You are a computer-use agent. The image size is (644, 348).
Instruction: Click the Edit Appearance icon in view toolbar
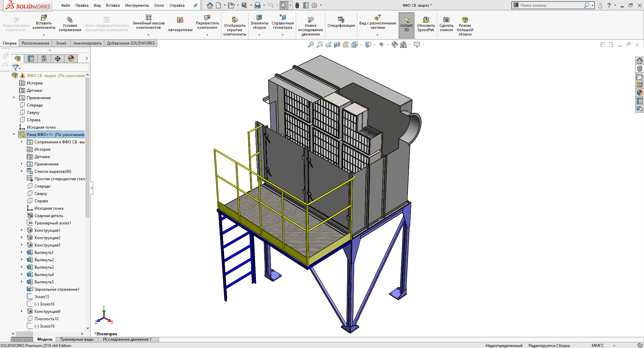click(395, 45)
